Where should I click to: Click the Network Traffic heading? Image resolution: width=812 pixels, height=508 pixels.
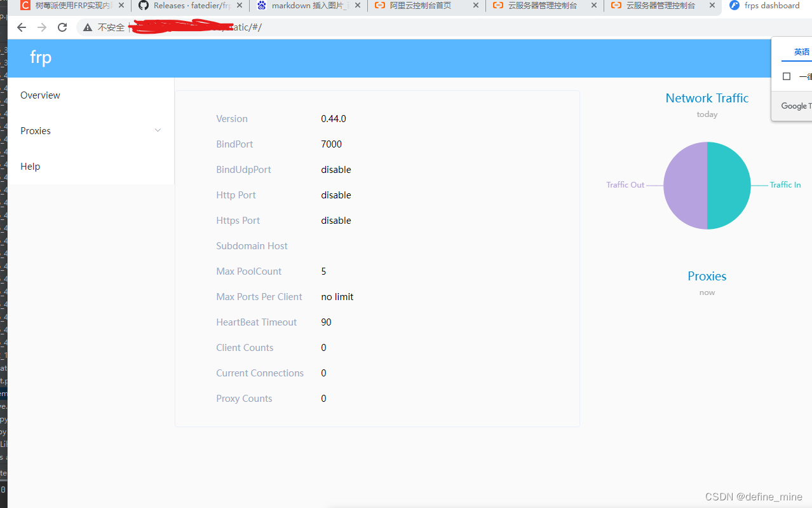pyautogui.click(x=707, y=98)
